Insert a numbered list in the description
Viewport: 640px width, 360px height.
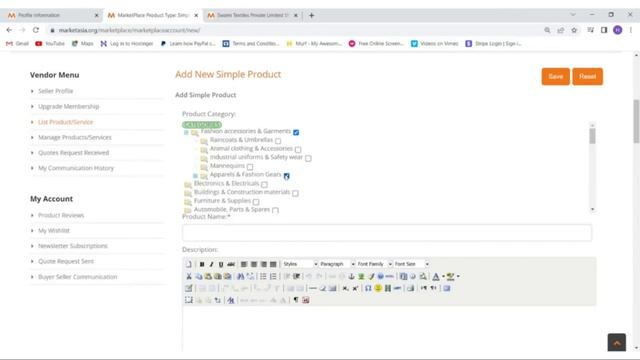click(x=273, y=276)
